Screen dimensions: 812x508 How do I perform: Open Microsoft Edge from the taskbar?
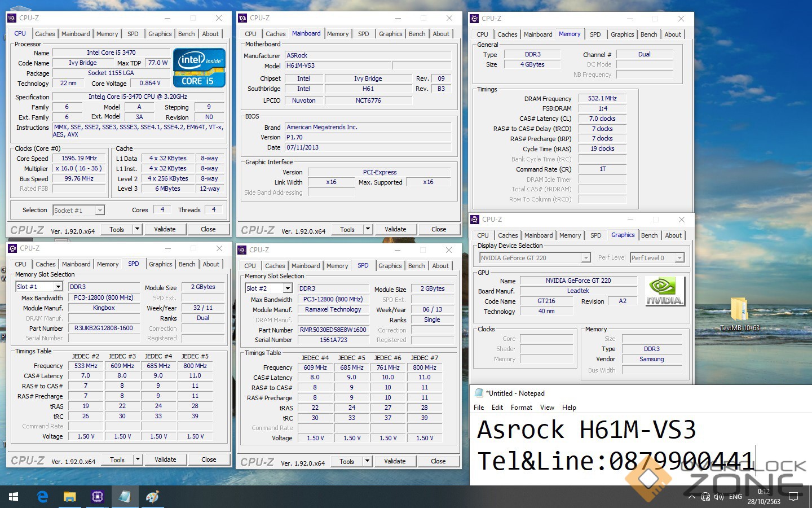tap(42, 497)
